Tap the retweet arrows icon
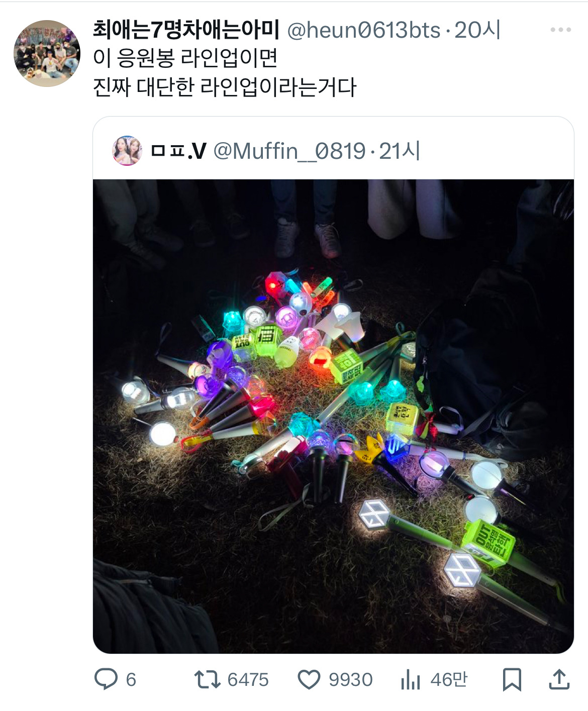This screenshot has height=711, width=588. [x=208, y=679]
